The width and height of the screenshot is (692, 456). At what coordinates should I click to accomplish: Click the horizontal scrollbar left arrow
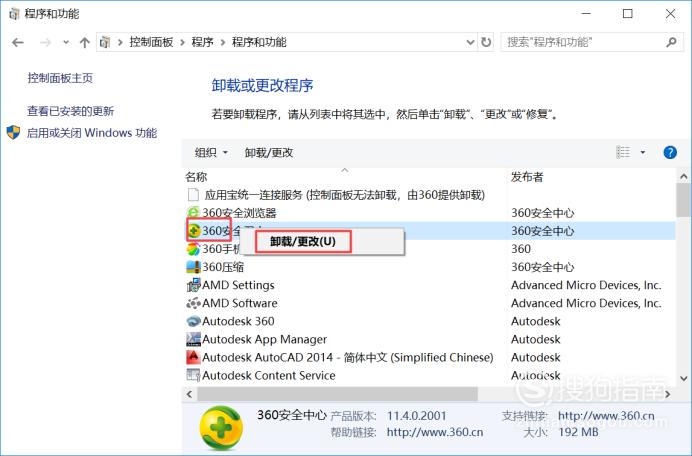[190, 394]
